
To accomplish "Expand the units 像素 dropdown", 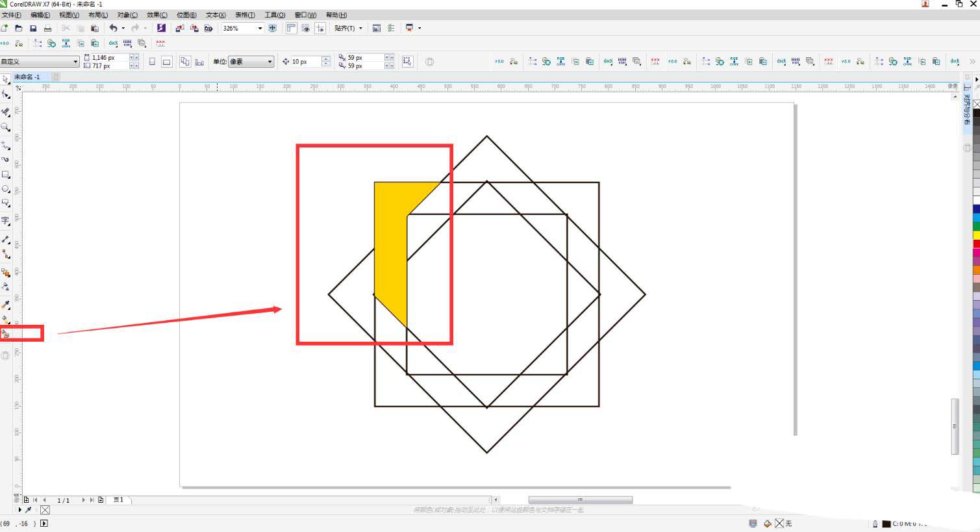I will [270, 62].
